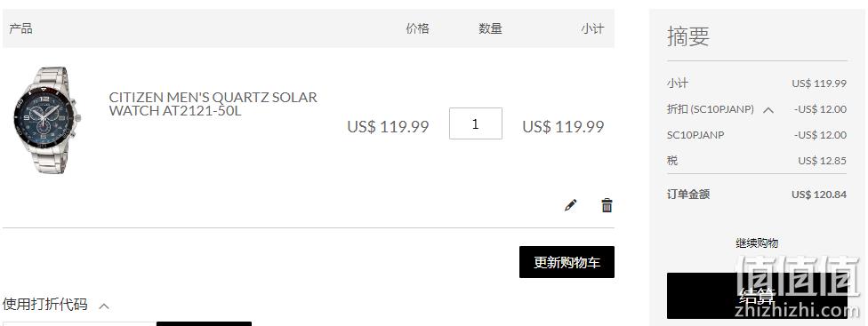Click the order total US$ 120.84
Image resolution: width=868 pixels, height=326 pixels.
tap(819, 195)
